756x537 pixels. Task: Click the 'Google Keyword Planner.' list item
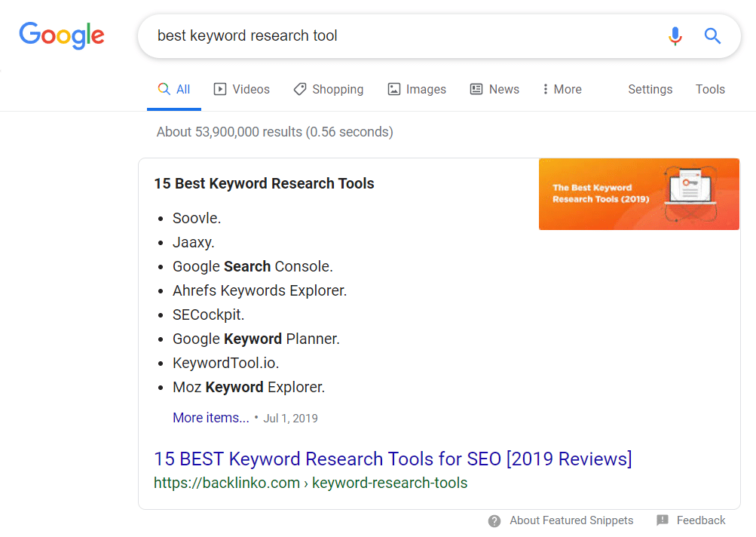(256, 339)
